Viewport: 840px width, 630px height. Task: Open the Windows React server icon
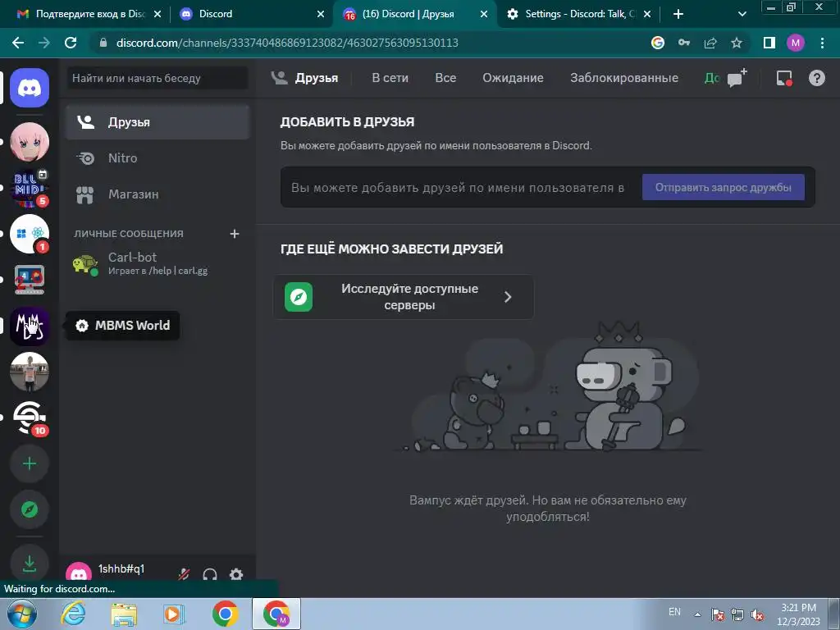[x=30, y=234]
